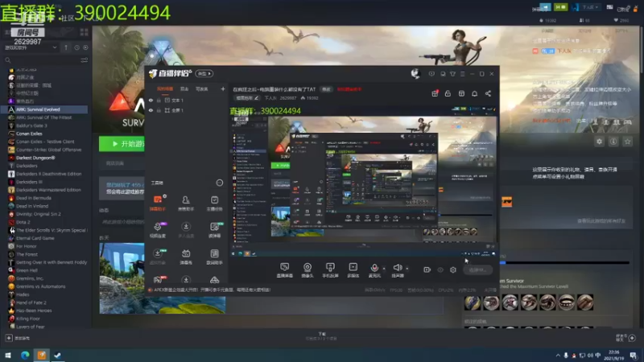Select The Forest in Steam library
644x362 pixels.
click(x=27, y=254)
